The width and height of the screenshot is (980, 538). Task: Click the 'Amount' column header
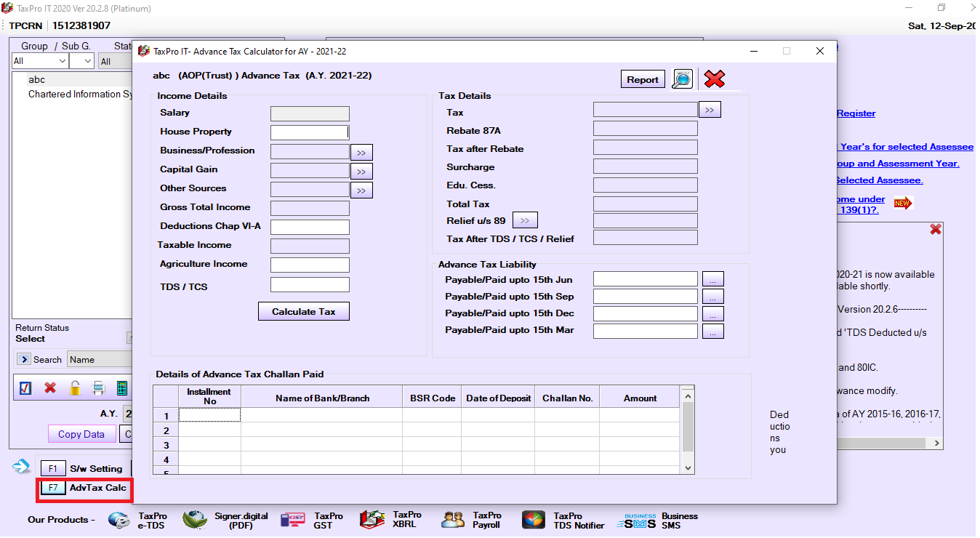click(640, 398)
